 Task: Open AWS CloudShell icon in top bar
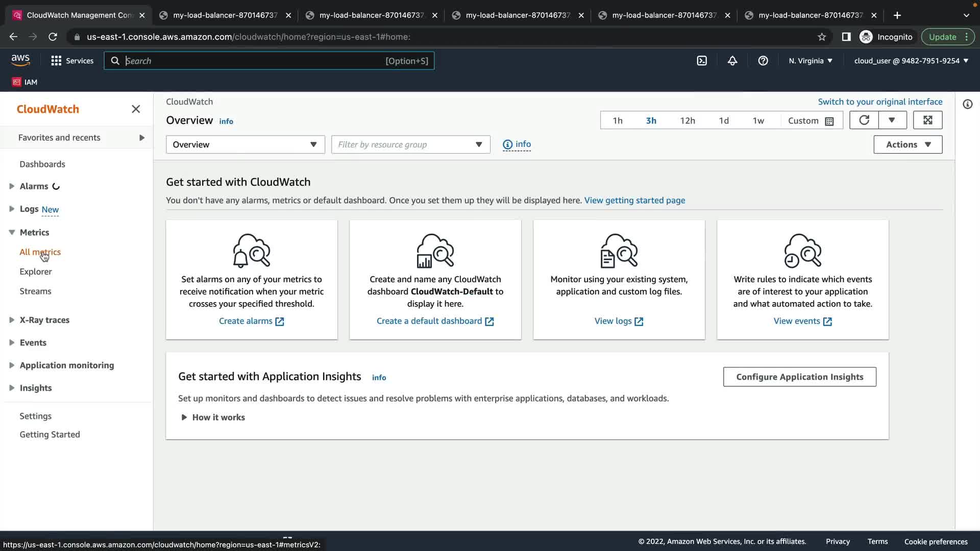point(702,61)
